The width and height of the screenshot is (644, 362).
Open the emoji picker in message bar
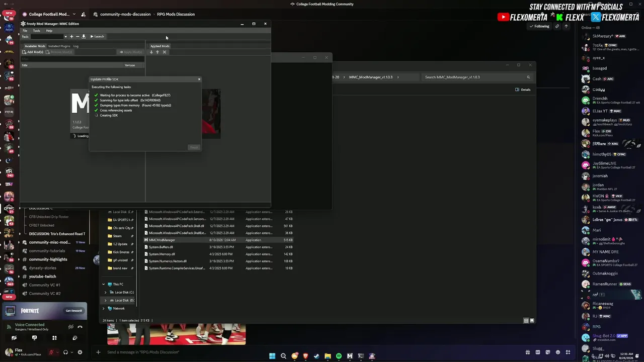point(558,352)
